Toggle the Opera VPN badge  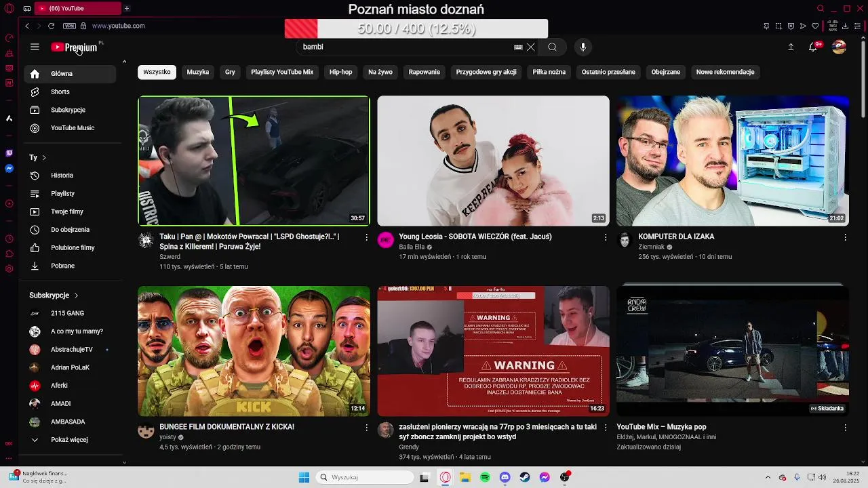click(x=69, y=26)
